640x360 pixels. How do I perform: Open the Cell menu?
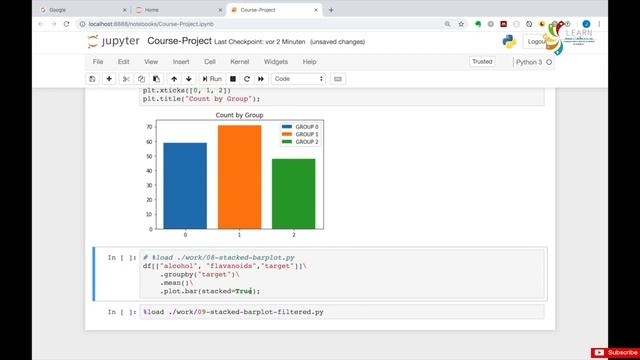[x=210, y=62]
